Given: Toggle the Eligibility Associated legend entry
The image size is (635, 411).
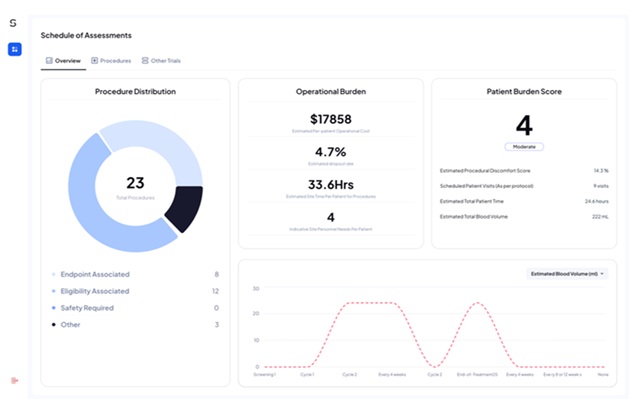Looking at the screenshot, I should 95,291.
